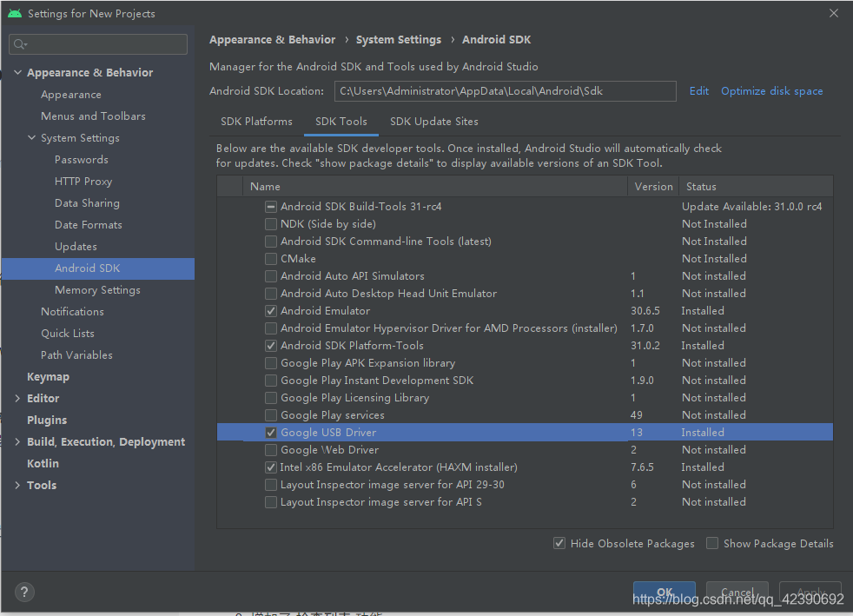Collapse the System Settings tree node
853x616 pixels.
coord(31,137)
